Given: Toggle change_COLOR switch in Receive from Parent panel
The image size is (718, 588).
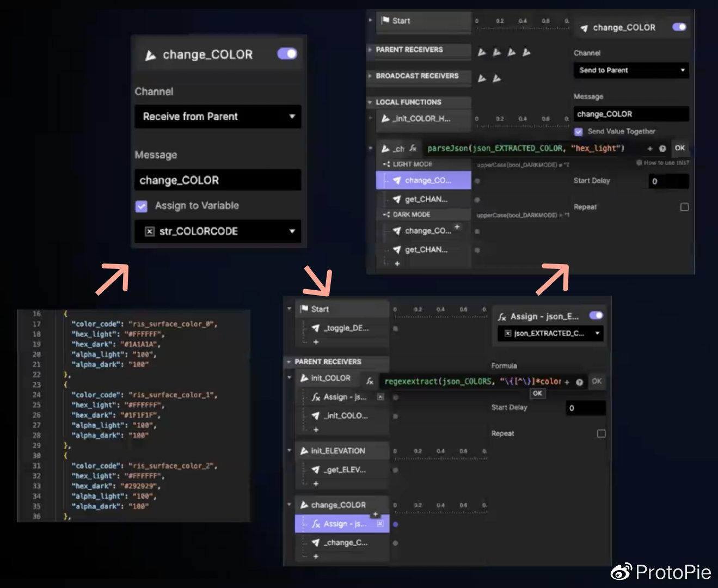Looking at the screenshot, I should click(x=287, y=53).
